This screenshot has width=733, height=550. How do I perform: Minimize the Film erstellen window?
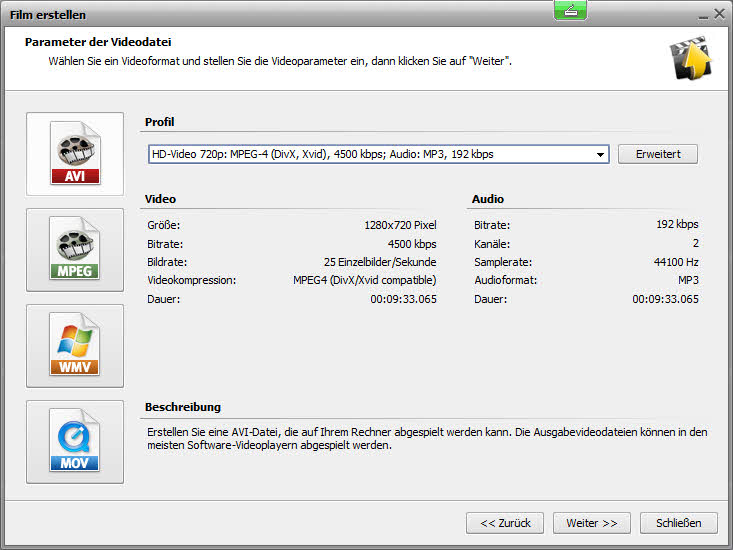[x=698, y=15]
